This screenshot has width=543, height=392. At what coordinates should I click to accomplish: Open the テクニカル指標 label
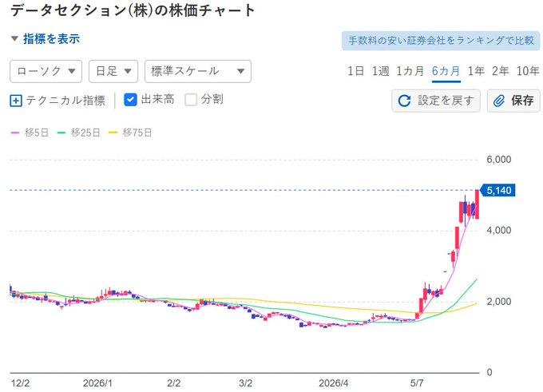tap(65, 101)
